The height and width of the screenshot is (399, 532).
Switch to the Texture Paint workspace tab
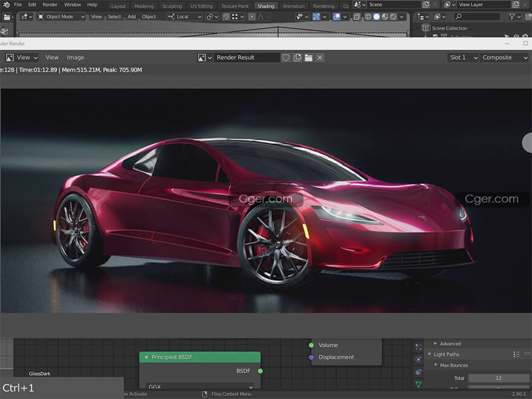[x=235, y=6]
